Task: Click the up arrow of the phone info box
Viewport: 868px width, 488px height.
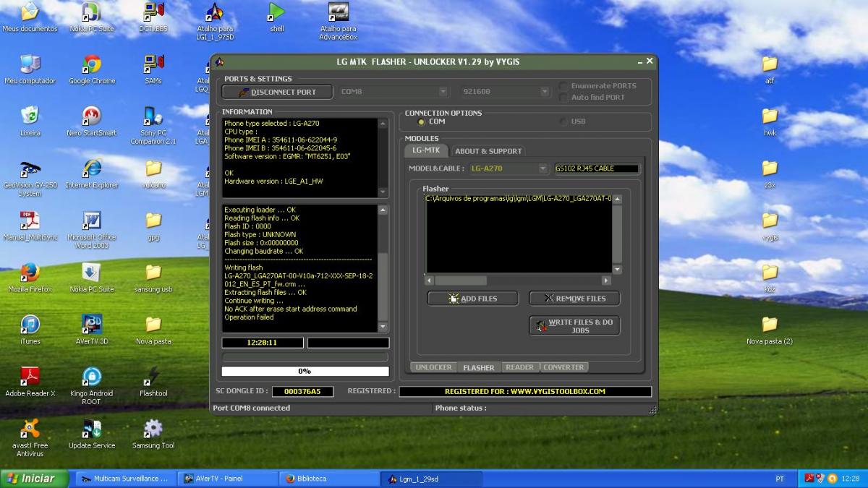Action: [x=384, y=123]
